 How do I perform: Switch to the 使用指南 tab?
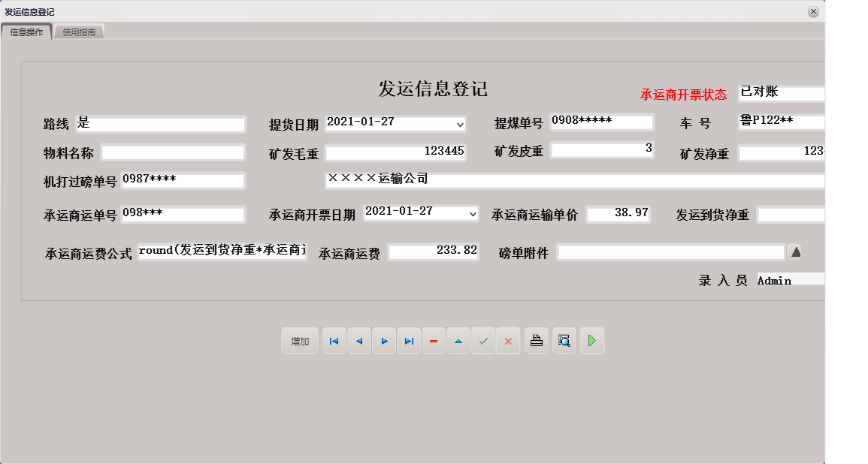pos(79,32)
